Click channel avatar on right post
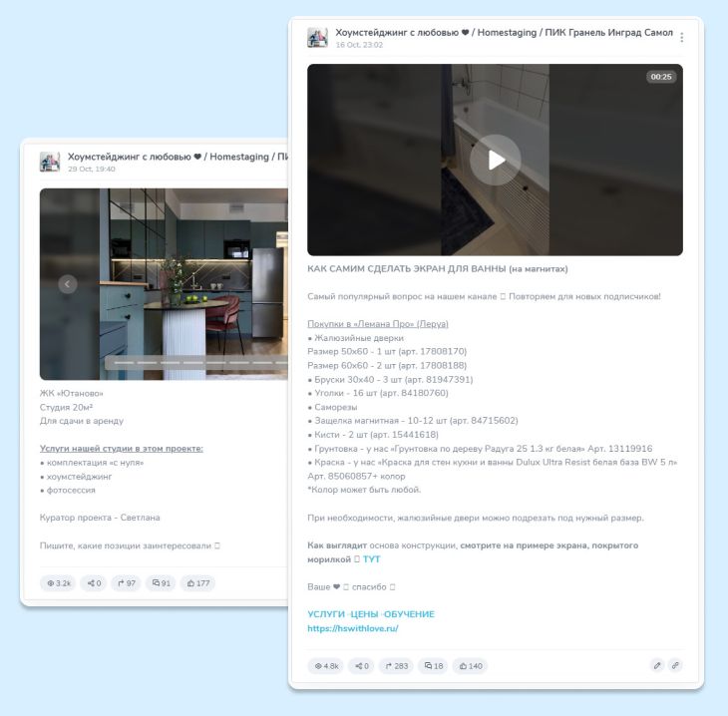Image resolution: width=728 pixels, height=716 pixels. 317,38
